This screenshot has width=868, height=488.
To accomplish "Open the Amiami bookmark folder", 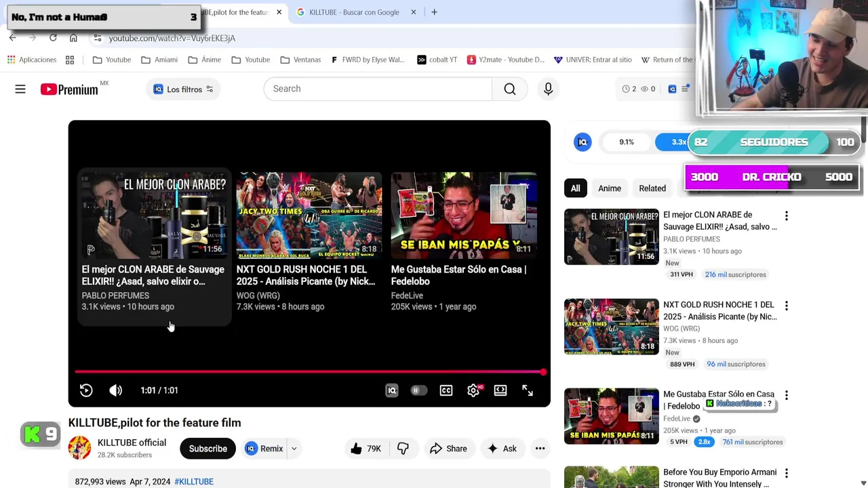I will (x=159, y=60).
